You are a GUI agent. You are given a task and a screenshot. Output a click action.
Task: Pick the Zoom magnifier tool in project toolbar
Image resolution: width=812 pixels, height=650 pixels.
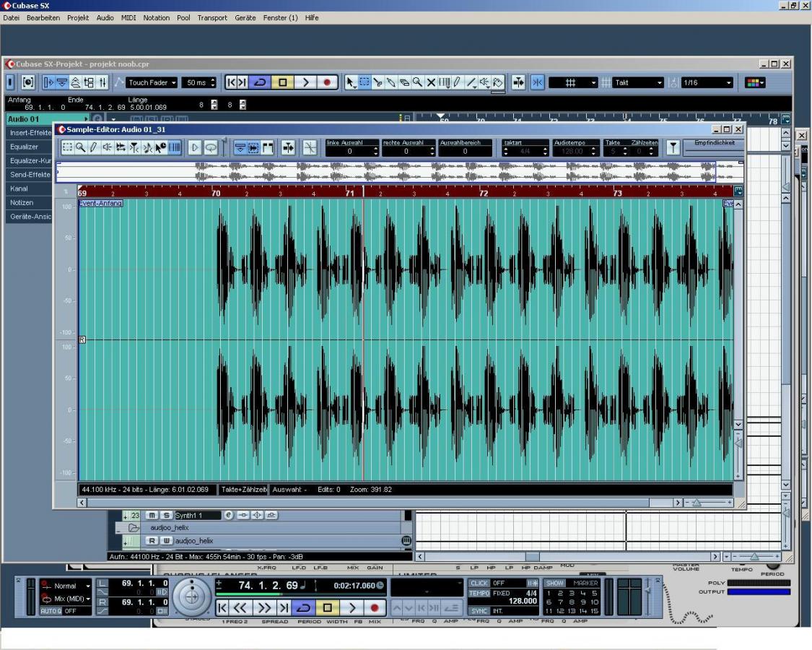click(417, 82)
